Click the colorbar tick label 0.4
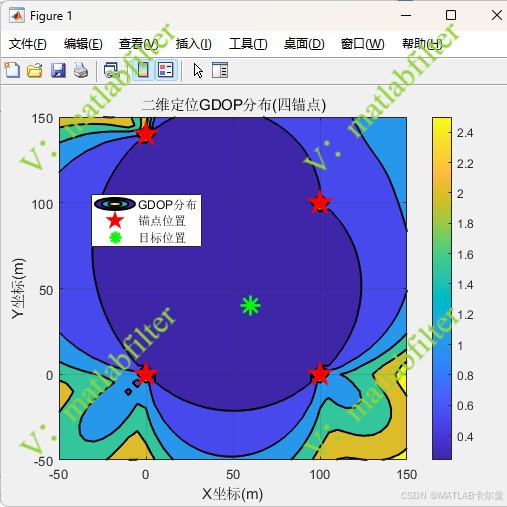The height and width of the screenshot is (507, 507). (465, 437)
